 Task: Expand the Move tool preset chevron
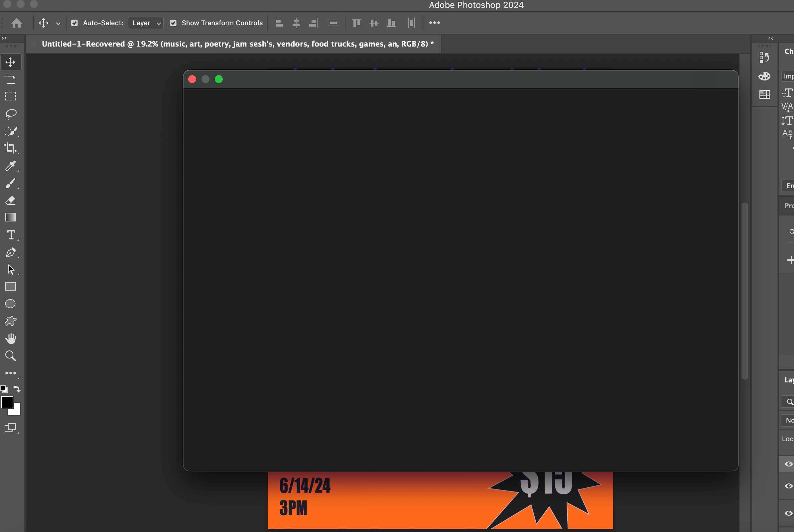(58, 23)
